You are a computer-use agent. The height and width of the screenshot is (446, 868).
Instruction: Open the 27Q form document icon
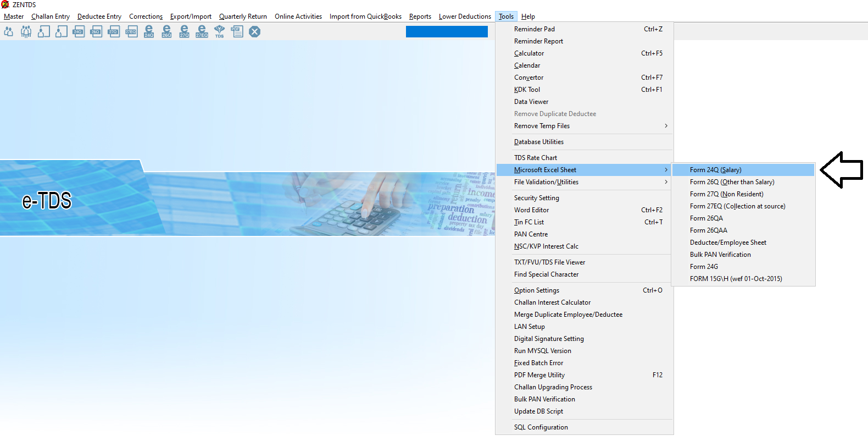pyautogui.click(x=114, y=31)
